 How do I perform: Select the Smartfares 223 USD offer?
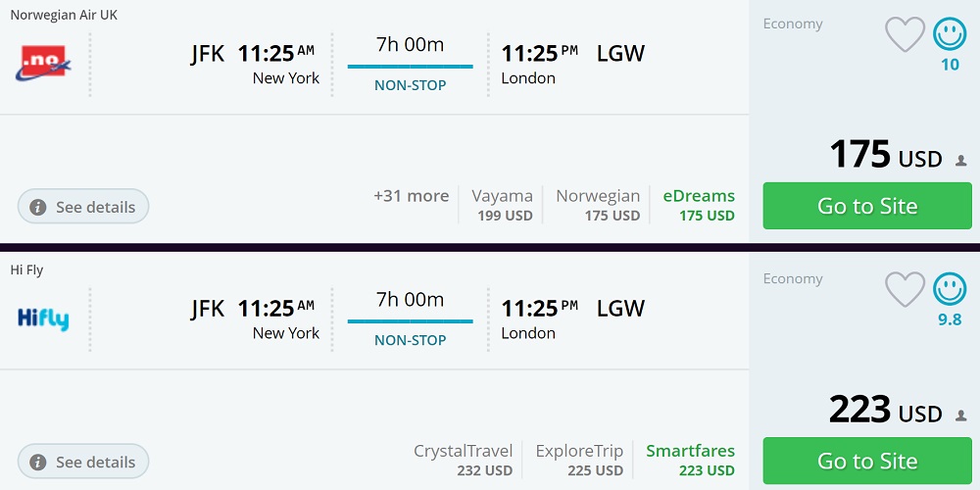point(690,460)
